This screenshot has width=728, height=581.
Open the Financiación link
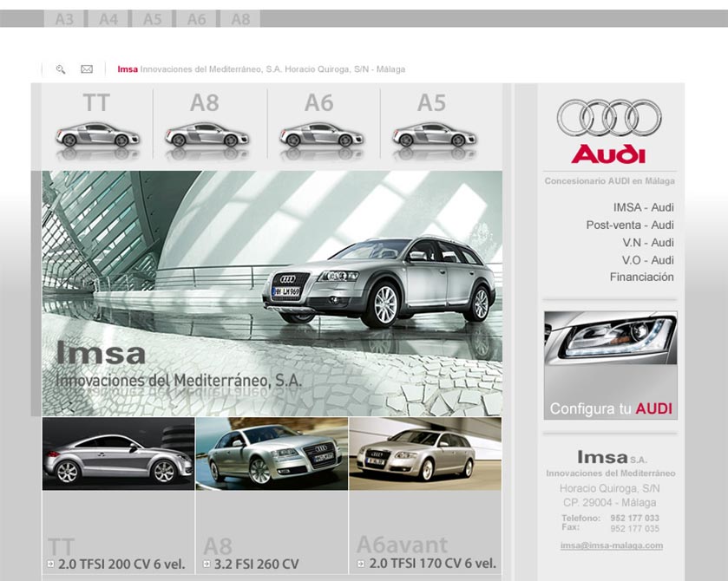[641, 277]
